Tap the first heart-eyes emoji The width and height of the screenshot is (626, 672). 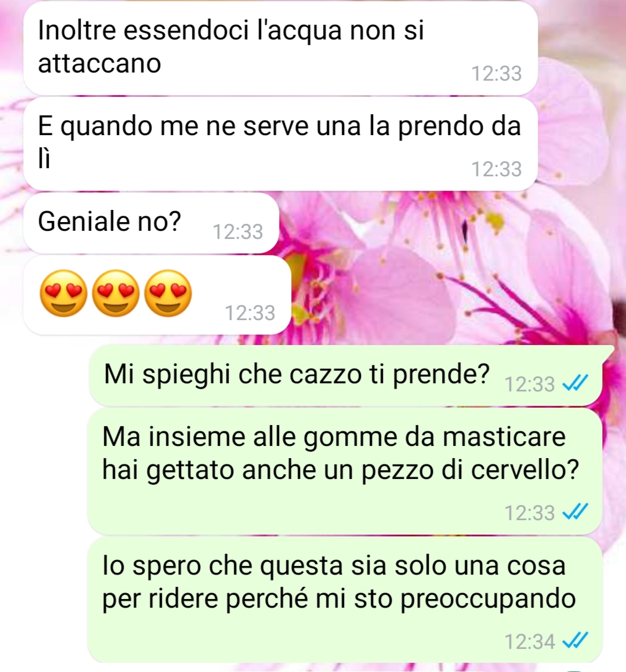[63, 293]
